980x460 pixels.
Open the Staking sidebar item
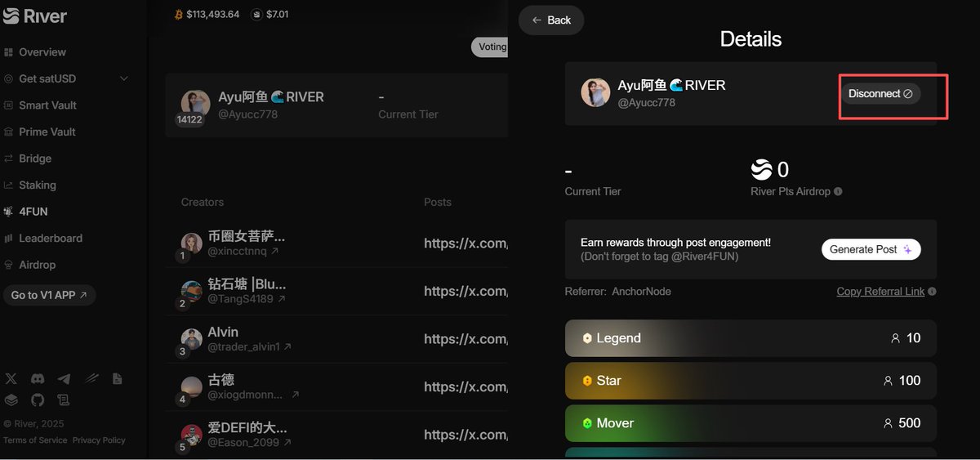(x=31, y=185)
